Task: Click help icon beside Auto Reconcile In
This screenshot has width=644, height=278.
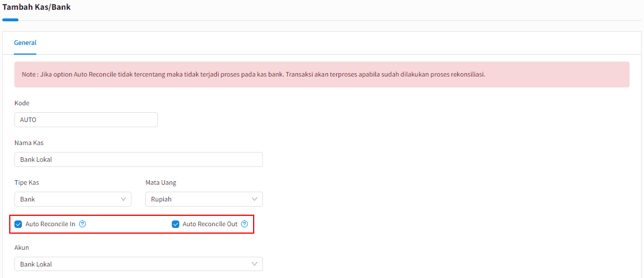Action: click(82, 224)
